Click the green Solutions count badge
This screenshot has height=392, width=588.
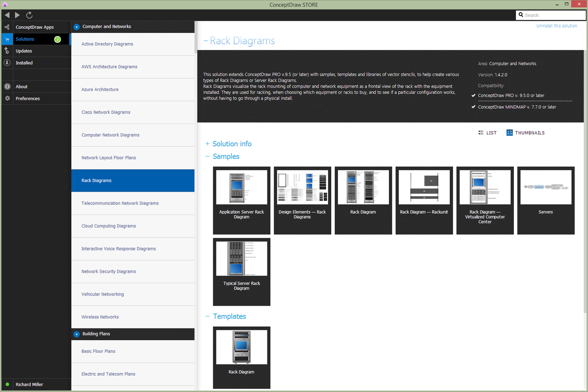[x=58, y=39]
